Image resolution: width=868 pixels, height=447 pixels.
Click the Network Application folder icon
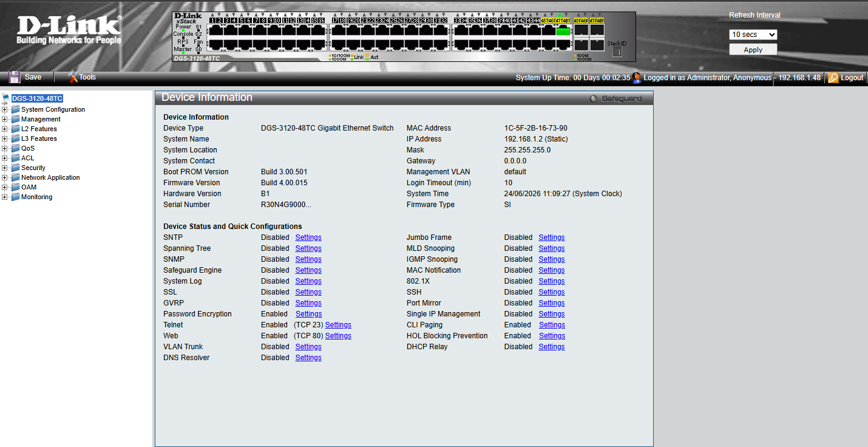point(16,177)
